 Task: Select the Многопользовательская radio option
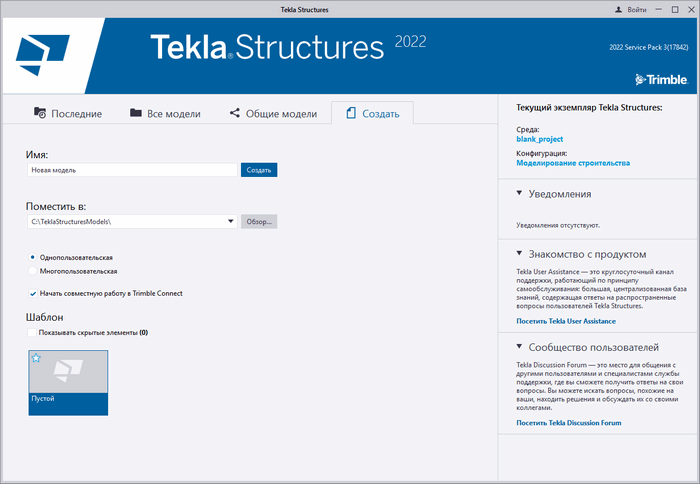(x=33, y=271)
